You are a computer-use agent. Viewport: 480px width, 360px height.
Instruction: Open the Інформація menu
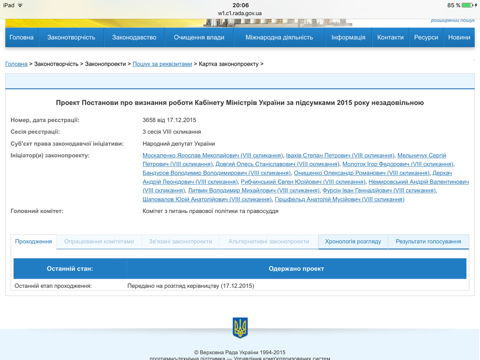pyautogui.click(x=348, y=37)
